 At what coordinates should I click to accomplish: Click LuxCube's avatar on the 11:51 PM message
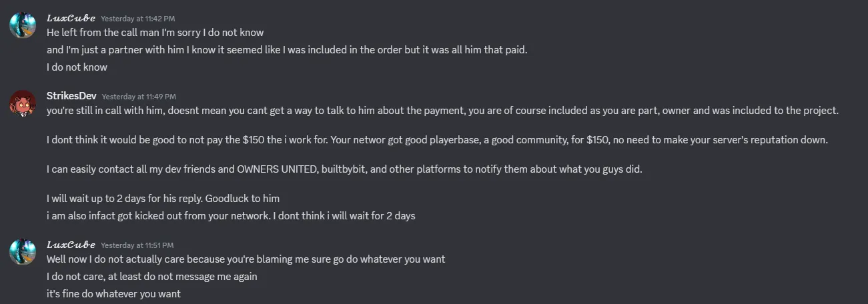[x=22, y=251]
